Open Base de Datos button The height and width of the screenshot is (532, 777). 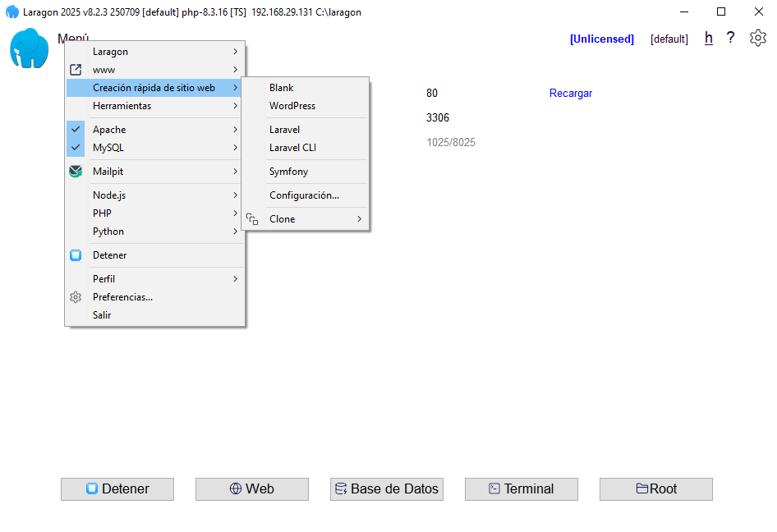(387, 489)
